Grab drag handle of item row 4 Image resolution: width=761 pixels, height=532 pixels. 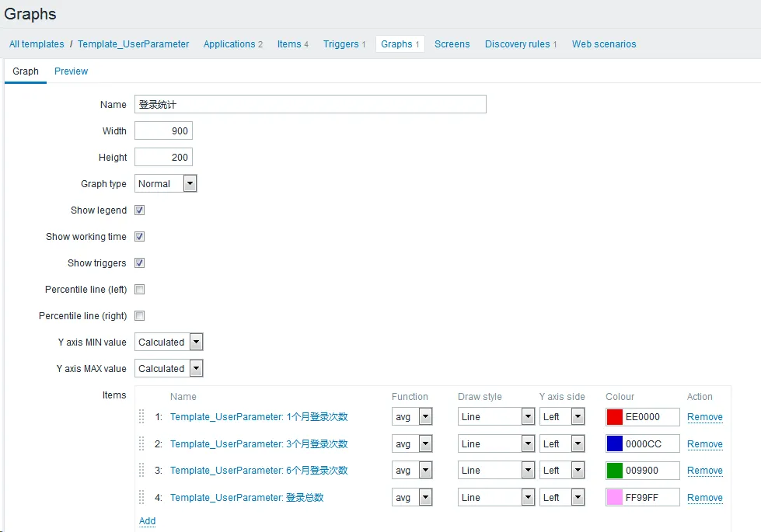pos(141,497)
